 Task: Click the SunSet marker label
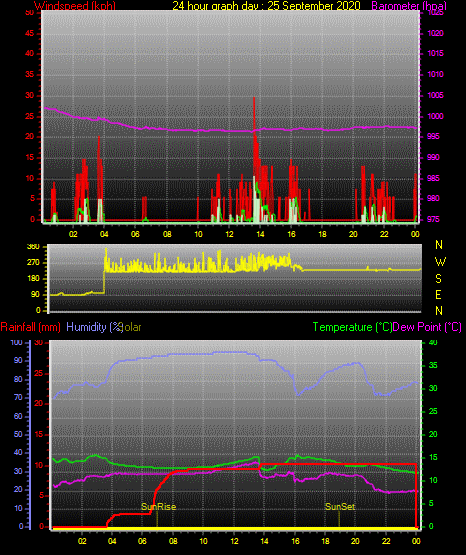pos(340,507)
